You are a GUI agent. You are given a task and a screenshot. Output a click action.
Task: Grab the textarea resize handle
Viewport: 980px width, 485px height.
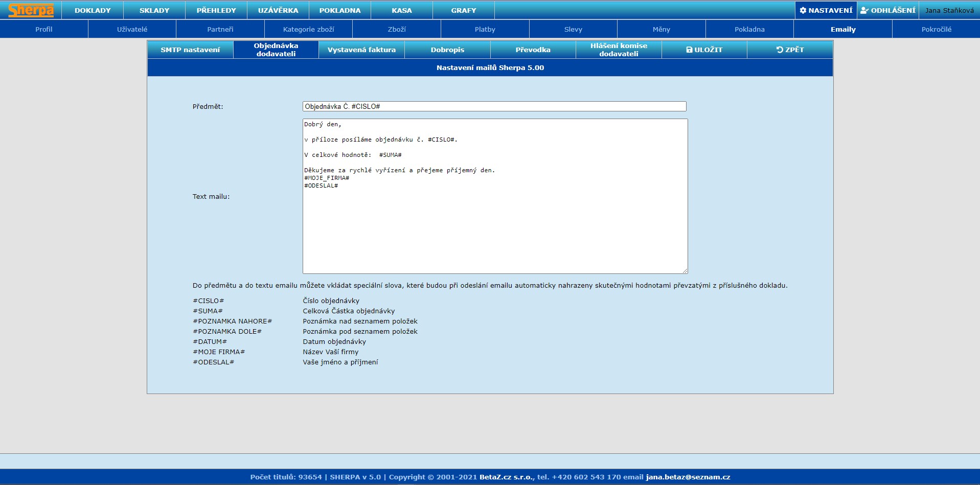pos(685,270)
